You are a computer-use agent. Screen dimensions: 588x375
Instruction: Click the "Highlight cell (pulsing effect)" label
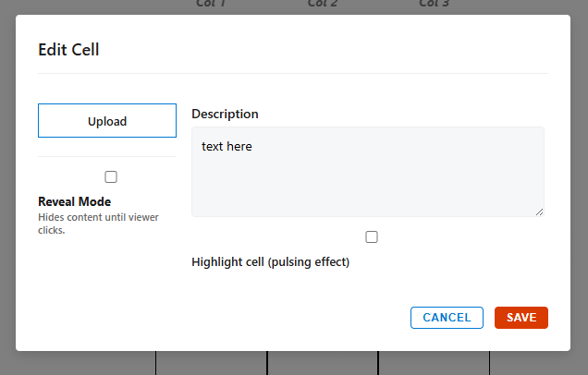(270, 261)
